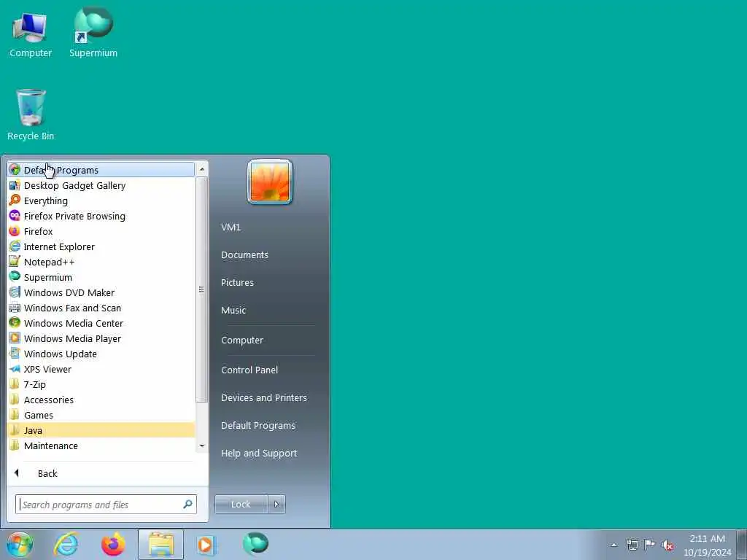Expand the Java folder
The width and height of the screenshot is (747, 560).
pyautogui.click(x=101, y=430)
